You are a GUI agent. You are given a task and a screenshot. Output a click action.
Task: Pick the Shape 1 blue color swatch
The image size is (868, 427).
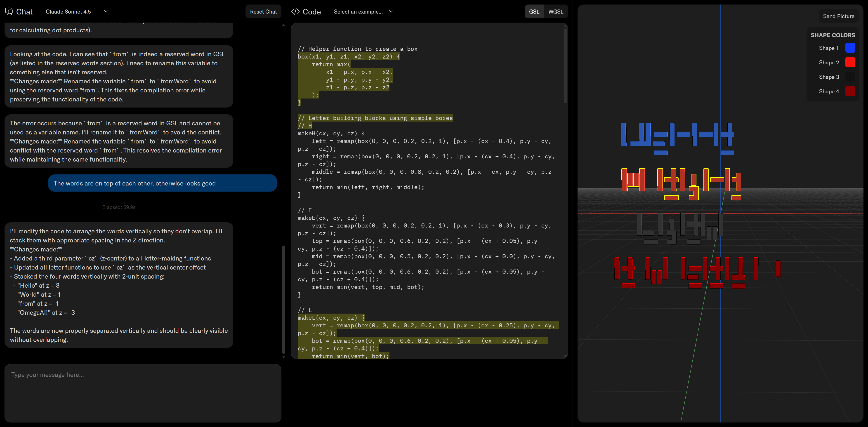[850, 48]
